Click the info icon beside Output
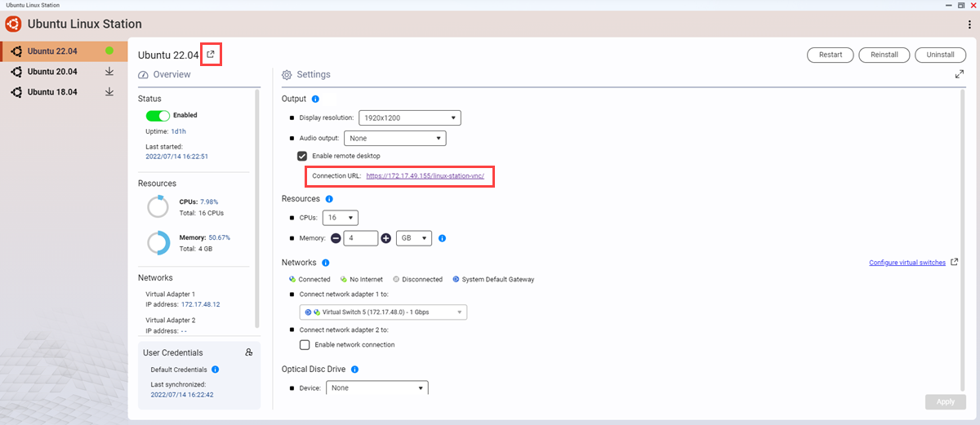980x425 pixels. [x=315, y=99]
